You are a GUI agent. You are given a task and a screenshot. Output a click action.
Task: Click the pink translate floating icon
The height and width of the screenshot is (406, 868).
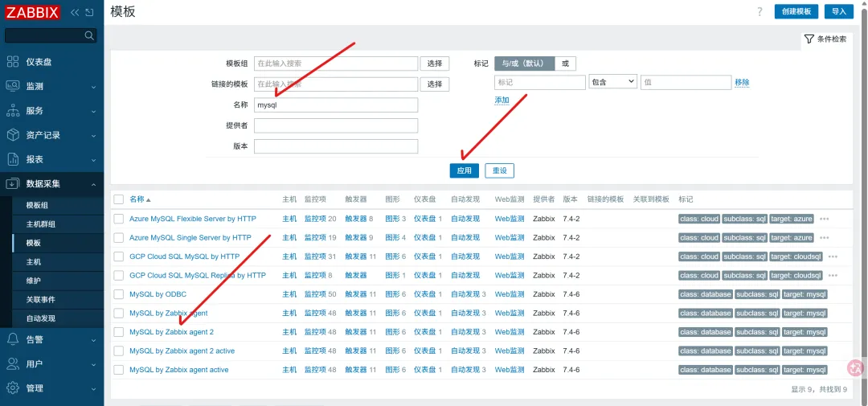tap(856, 367)
